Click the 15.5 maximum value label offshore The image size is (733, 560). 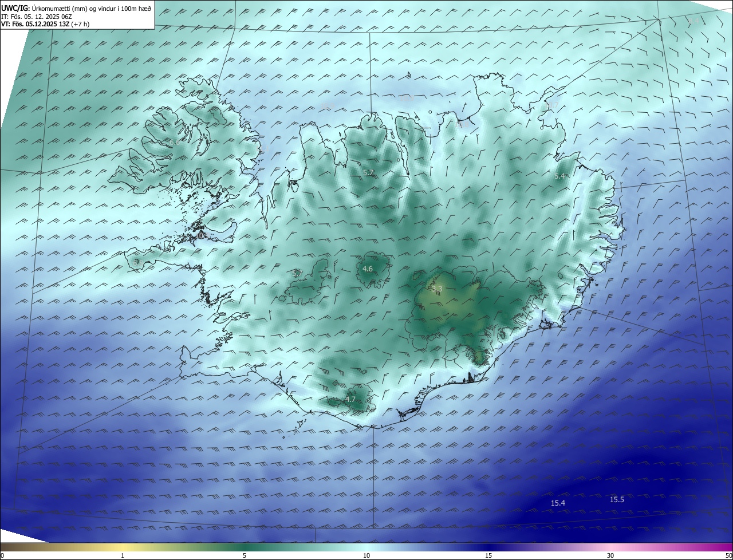(x=617, y=499)
